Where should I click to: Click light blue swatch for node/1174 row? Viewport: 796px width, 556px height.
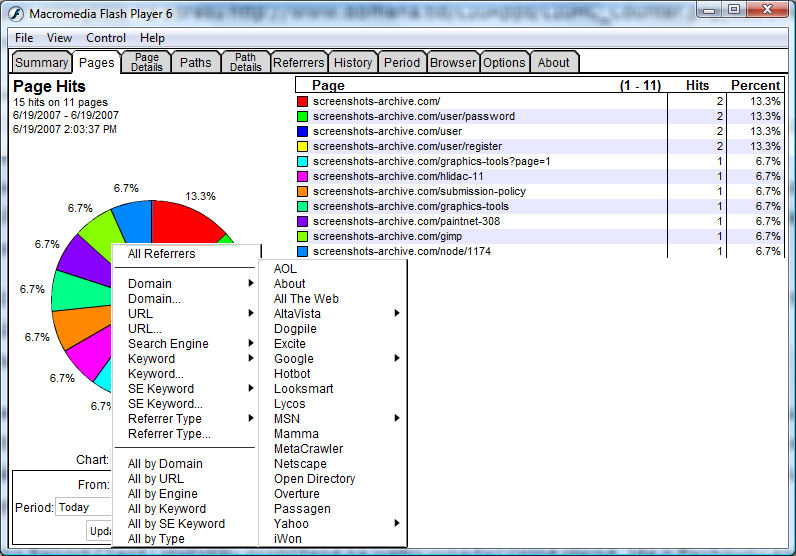click(303, 251)
